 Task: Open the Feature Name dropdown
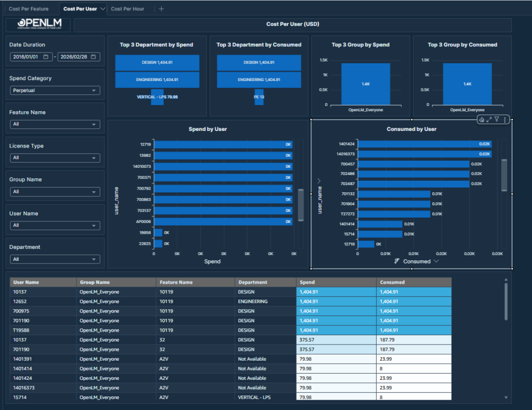55,124
